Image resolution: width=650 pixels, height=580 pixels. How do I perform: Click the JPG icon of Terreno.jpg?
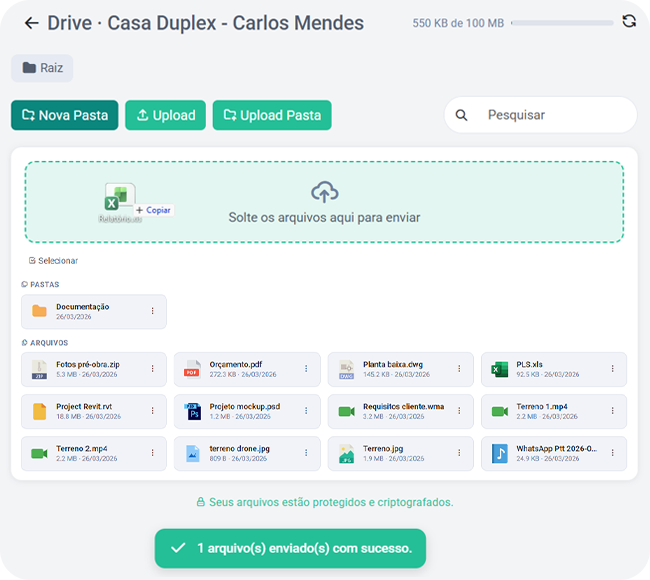[x=346, y=454]
